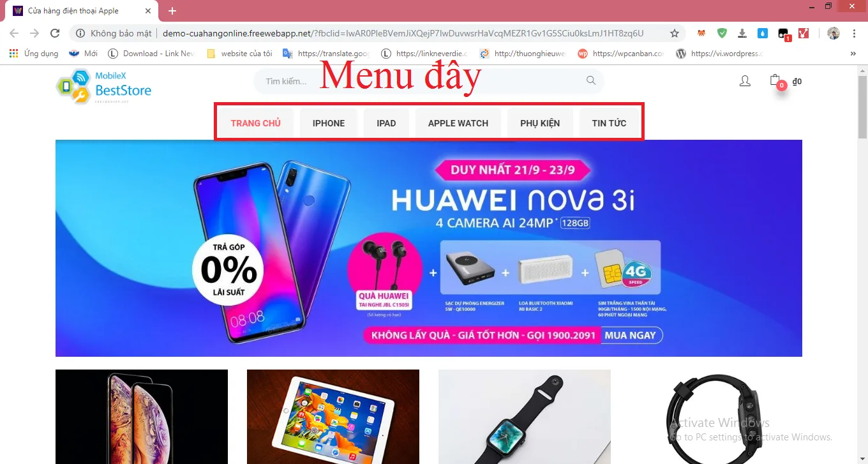Click the MobileX BestStore logo

tap(104, 87)
